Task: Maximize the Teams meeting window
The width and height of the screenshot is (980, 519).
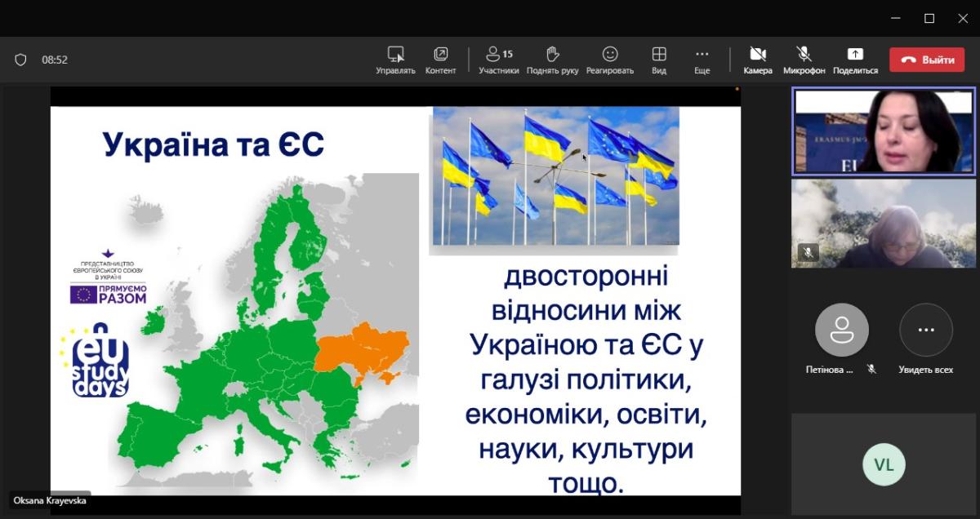Action: [x=929, y=18]
